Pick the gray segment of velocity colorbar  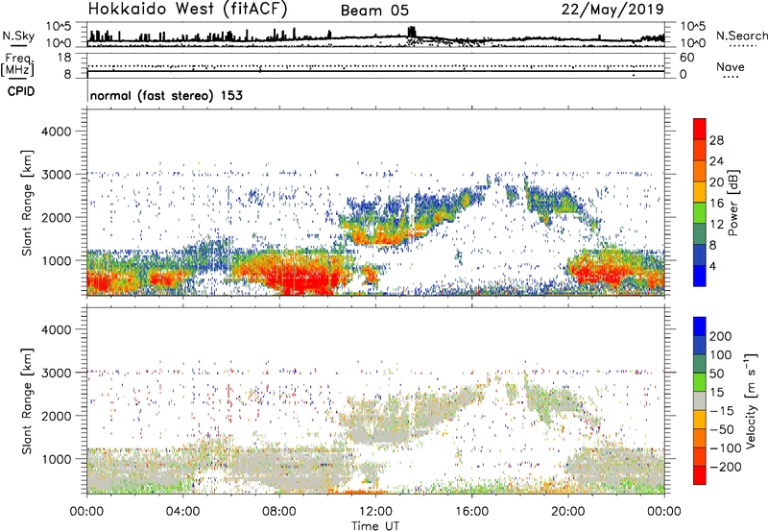(700, 401)
